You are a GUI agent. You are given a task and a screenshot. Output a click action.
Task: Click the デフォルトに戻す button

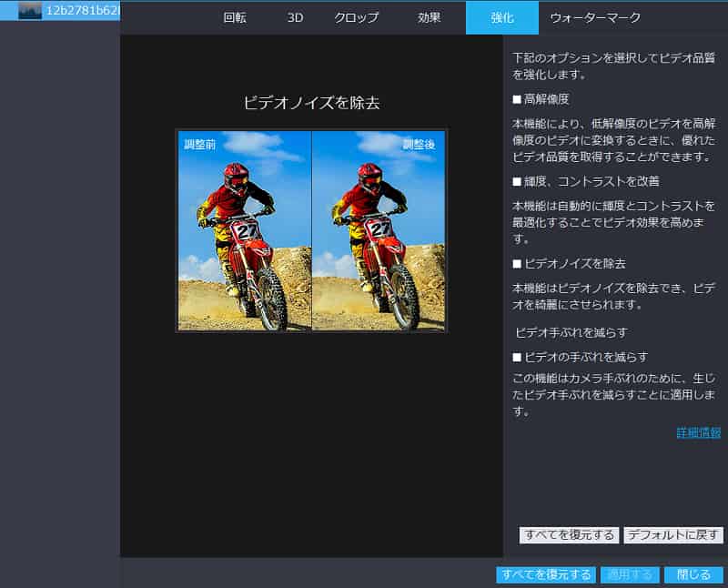672,534
